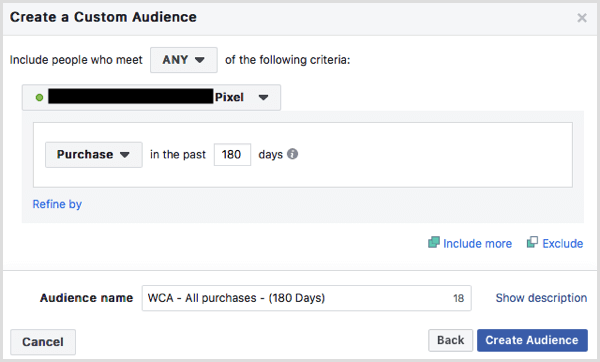Click the 'Audience name' label

86,298
